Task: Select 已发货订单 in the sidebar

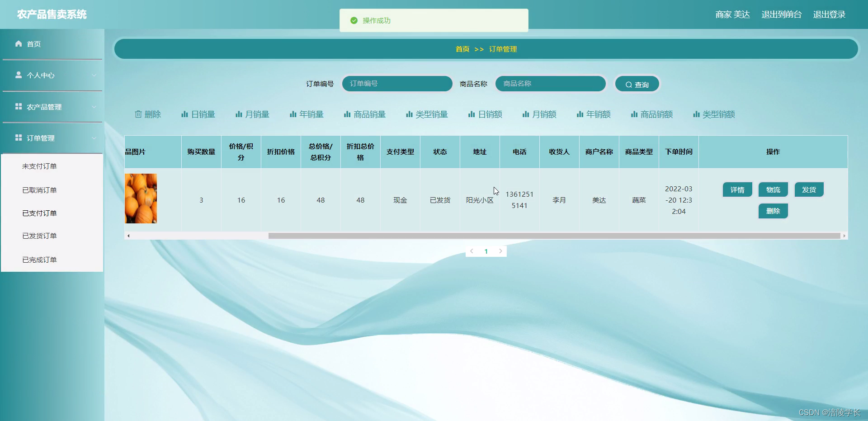Action: coord(39,236)
